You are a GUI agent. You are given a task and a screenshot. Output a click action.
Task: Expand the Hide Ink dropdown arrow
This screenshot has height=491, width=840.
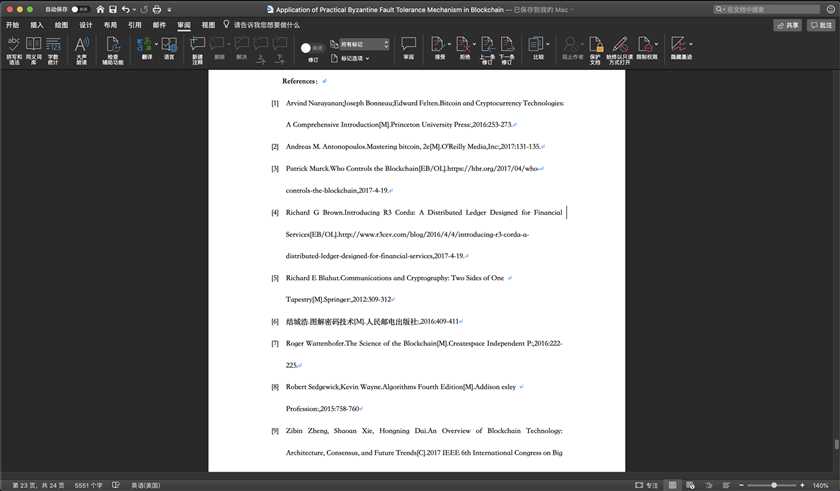[691, 44]
